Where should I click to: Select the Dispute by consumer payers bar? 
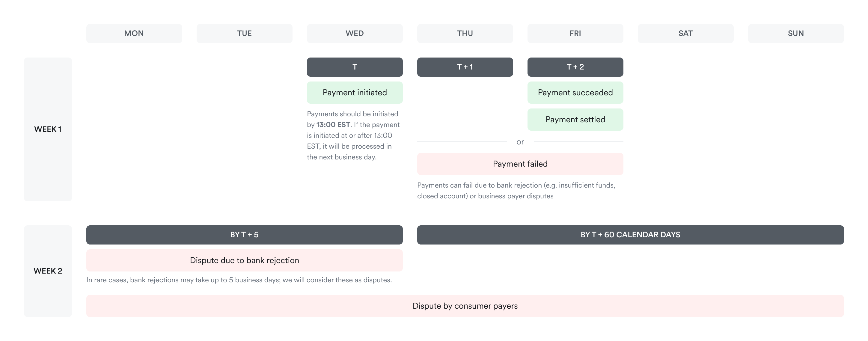(x=465, y=306)
